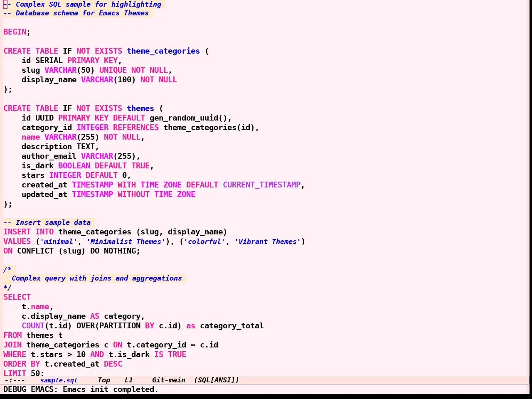Click the echo area message 'Emacs init completed.'
The image size is (532, 399).
[x=111, y=389]
